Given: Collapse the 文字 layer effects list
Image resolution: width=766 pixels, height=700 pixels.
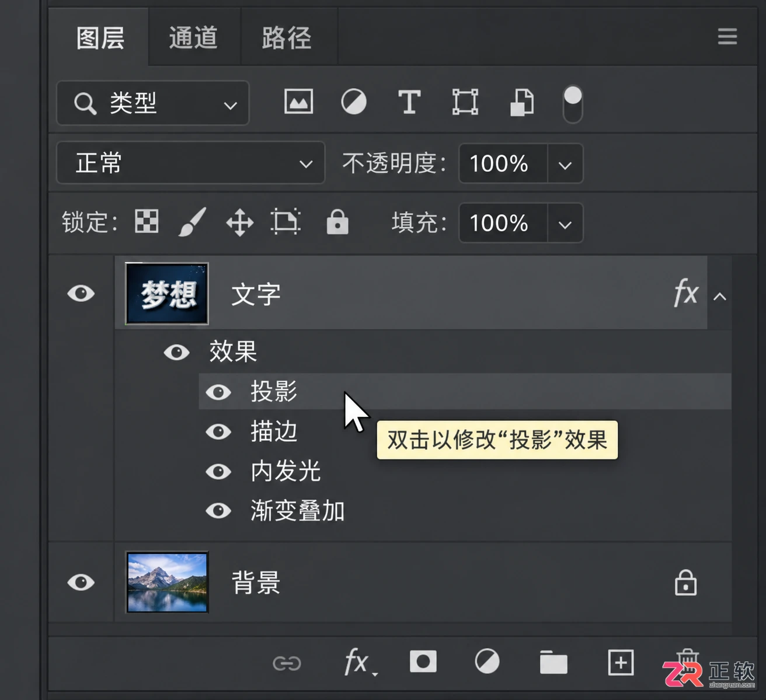Looking at the screenshot, I should tap(720, 297).
